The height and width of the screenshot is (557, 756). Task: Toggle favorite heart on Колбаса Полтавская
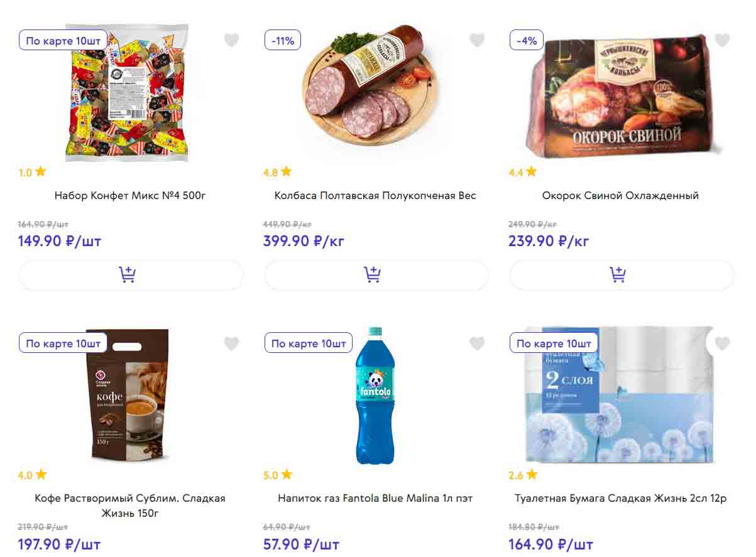(477, 40)
